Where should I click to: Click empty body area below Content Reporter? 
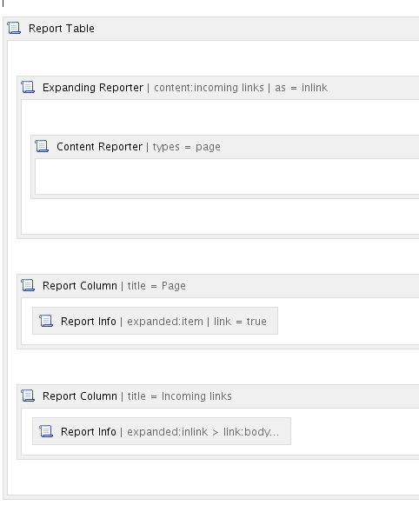[x=220, y=216]
